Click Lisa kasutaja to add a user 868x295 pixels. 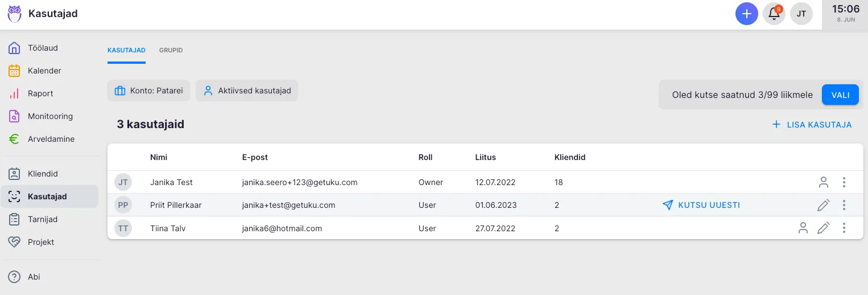pos(812,124)
